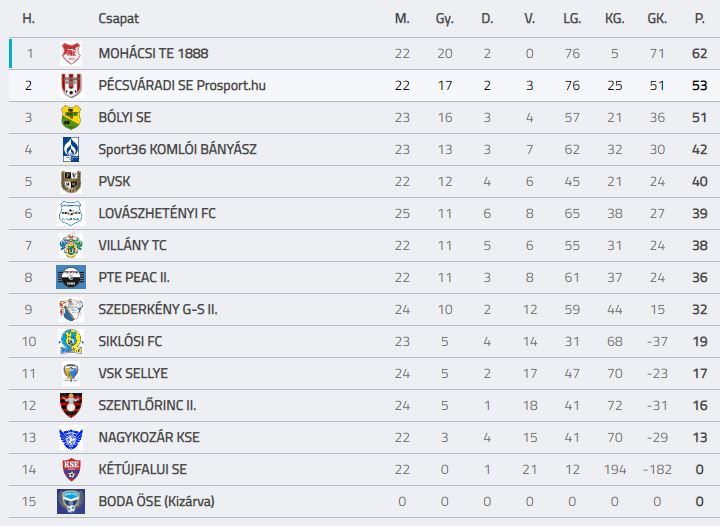Select the Nagykozár KSE blue eagle logo

[x=71, y=437]
